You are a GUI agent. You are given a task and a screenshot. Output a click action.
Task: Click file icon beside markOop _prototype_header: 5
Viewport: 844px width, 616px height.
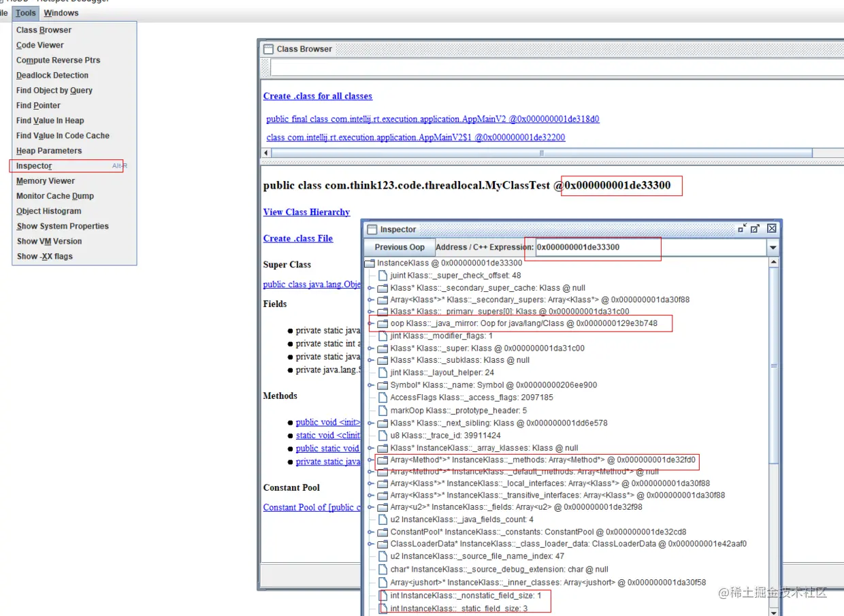point(383,410)
